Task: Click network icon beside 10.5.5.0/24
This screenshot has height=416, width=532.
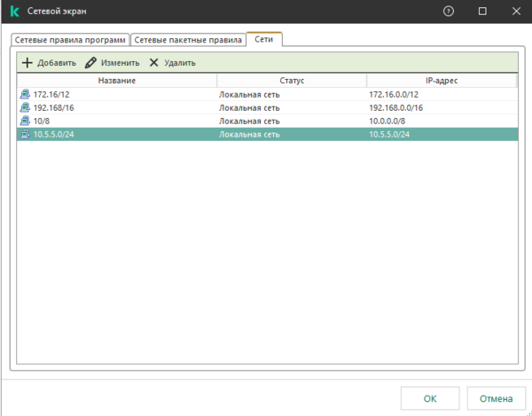Action: pyautogui.click(x=25, y=135)
